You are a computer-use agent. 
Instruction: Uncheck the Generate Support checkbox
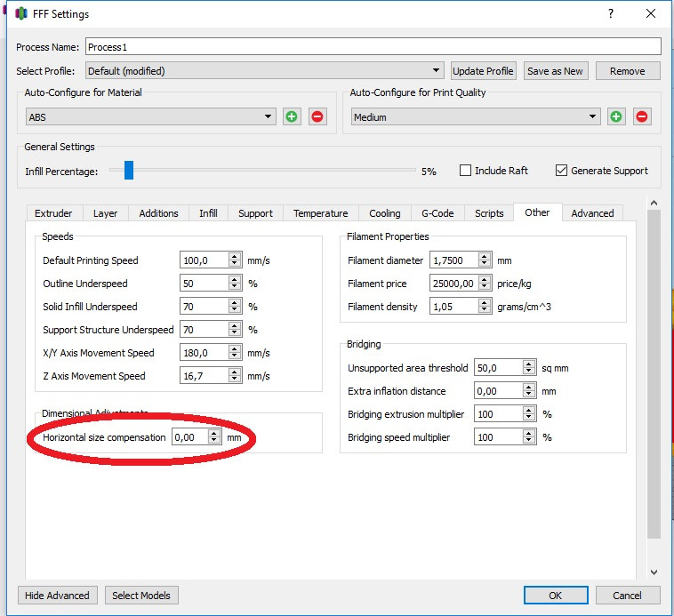[561, 171]
